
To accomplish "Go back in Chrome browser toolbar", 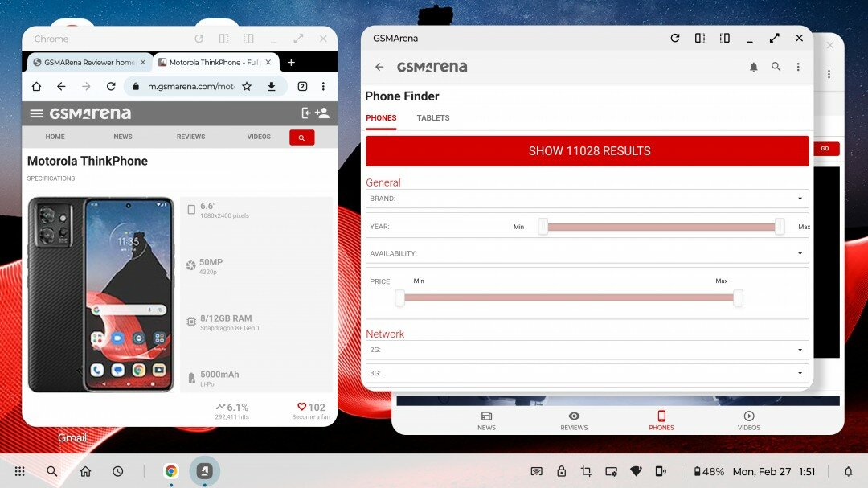I will pyautogui.click(x=61, y=86).
